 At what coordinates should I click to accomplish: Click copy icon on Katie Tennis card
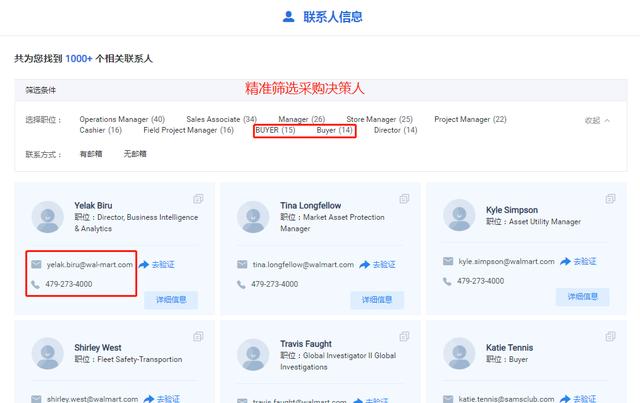tap(611, 336)
